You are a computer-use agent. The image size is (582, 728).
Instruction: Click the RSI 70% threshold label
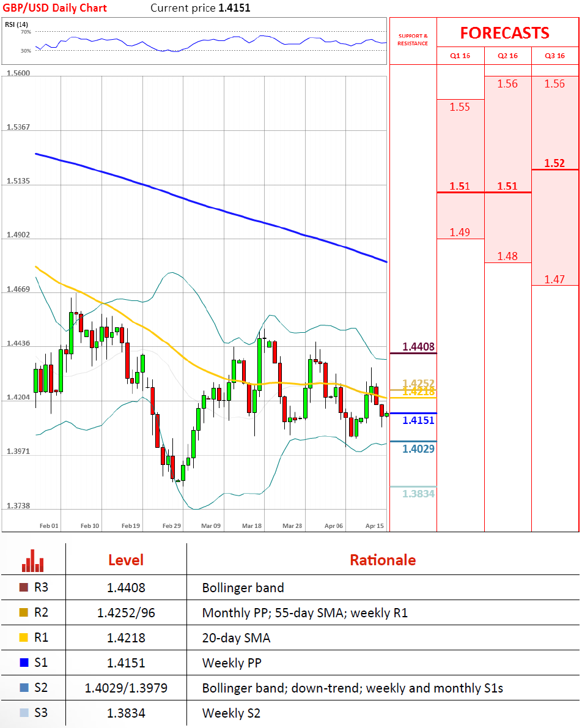26,32
